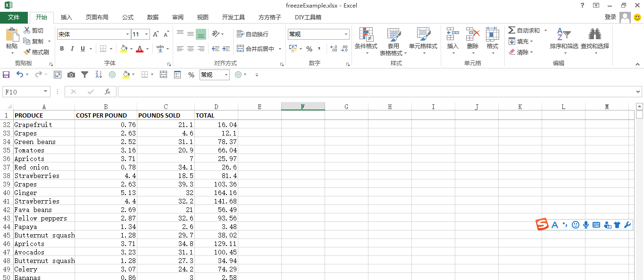
Task: Click Sign in (登录) link
Action: 611,17
